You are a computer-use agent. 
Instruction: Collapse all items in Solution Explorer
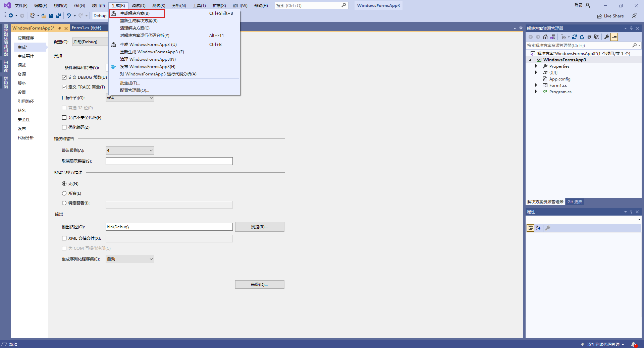589,37
